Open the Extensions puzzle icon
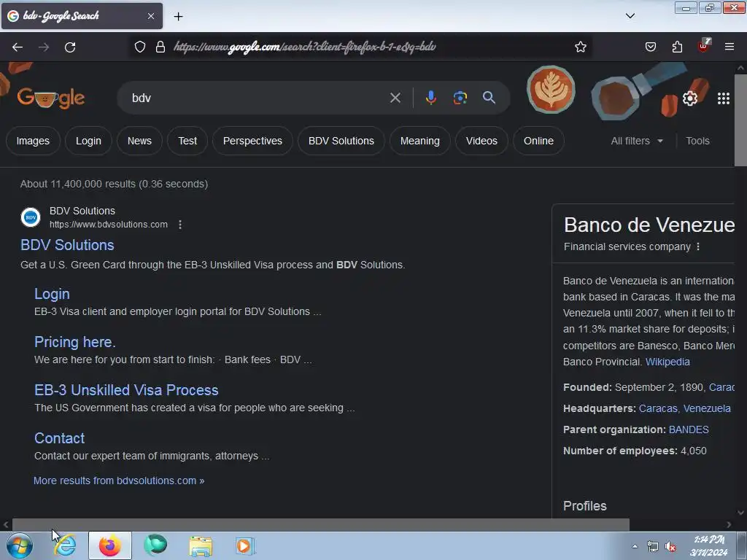The image size is (747, 560). (x=677, y=47)
